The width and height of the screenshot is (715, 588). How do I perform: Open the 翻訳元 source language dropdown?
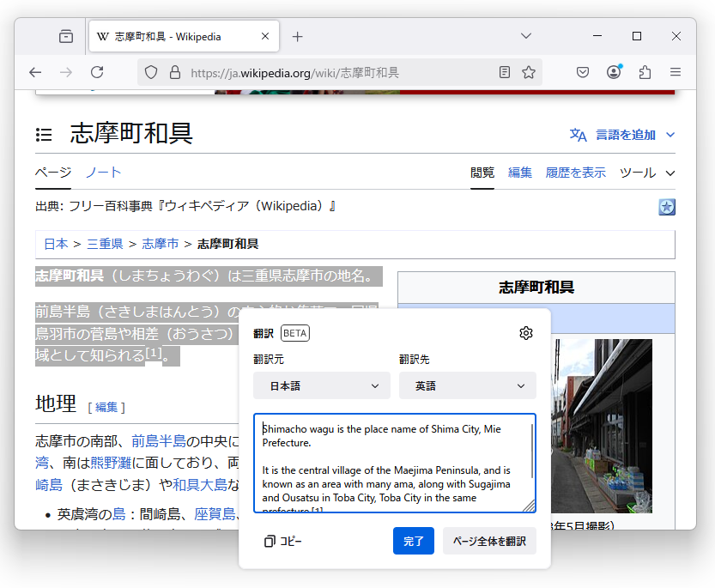321,385
